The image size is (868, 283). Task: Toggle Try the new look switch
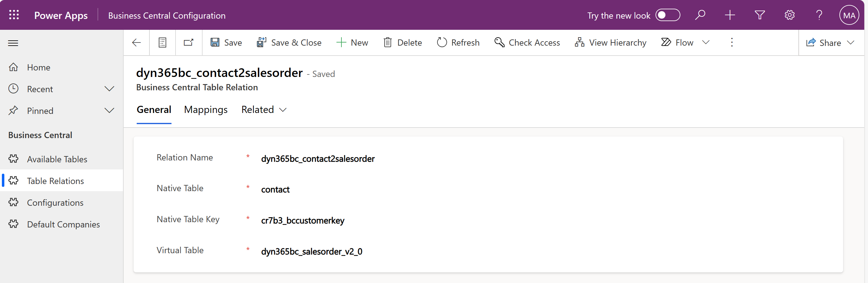pos(668,15)
